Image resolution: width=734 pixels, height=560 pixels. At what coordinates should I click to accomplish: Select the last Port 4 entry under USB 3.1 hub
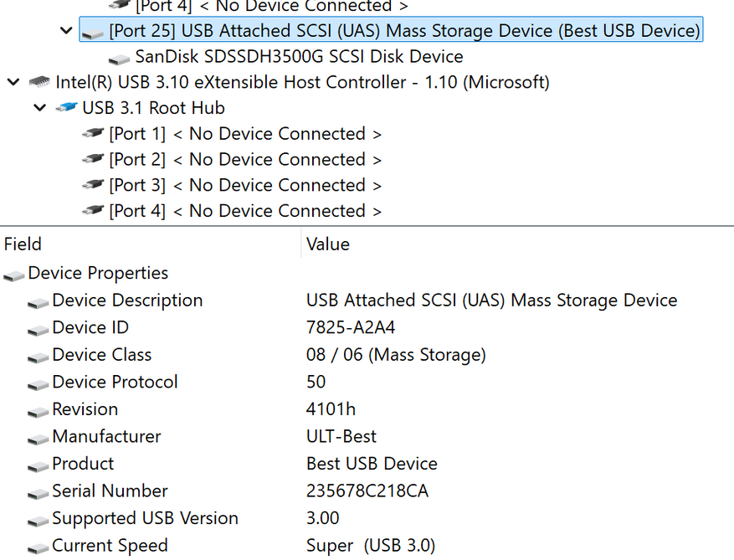245,211
